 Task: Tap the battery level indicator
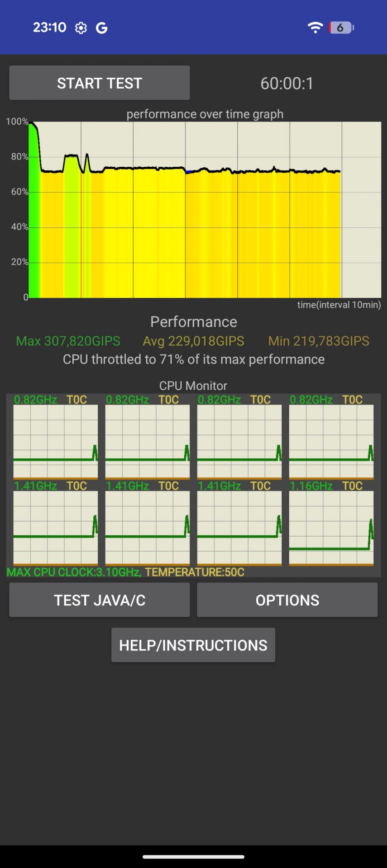(341, 28)
